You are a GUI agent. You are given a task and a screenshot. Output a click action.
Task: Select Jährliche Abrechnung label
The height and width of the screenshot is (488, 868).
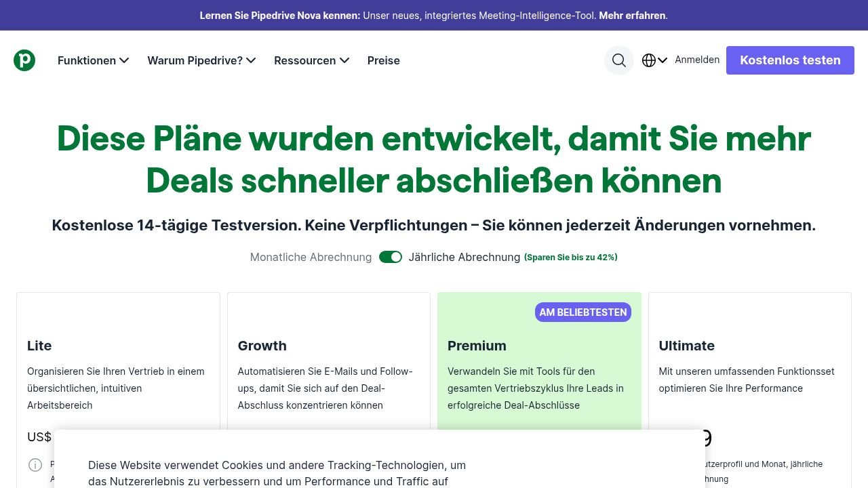tap(465, 257)
